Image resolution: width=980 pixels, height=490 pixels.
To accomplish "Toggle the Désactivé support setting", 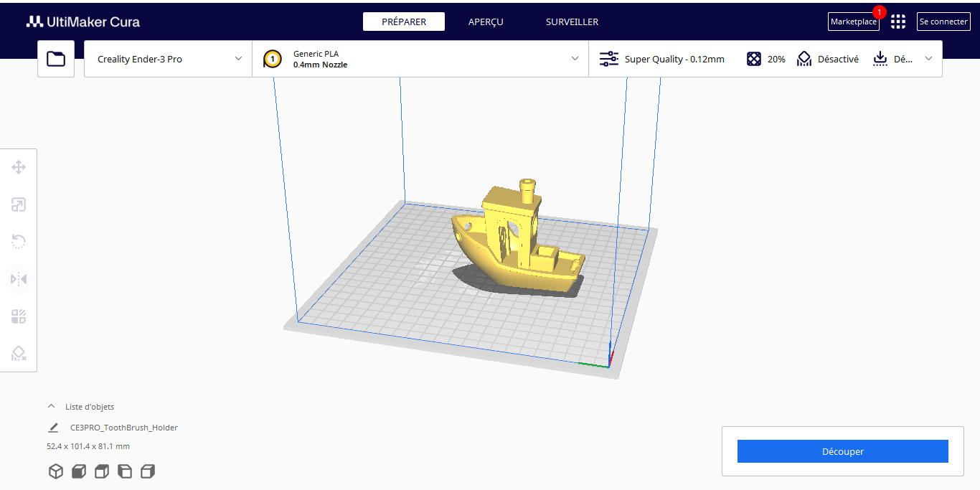I will click(828, 59).
